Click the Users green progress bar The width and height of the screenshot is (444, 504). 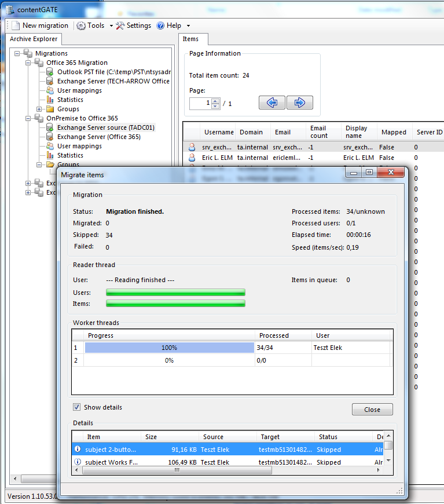(175, 292)
